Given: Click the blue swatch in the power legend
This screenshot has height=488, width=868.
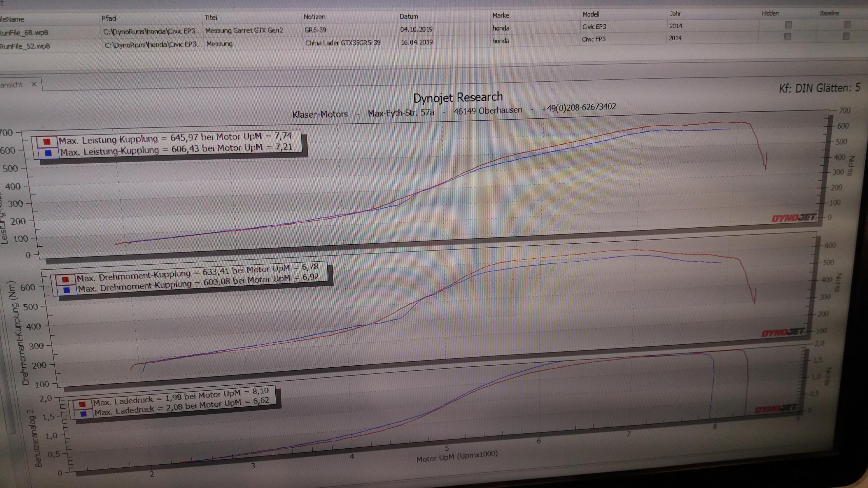Looking at the screenshot, I should pos(48,153).
